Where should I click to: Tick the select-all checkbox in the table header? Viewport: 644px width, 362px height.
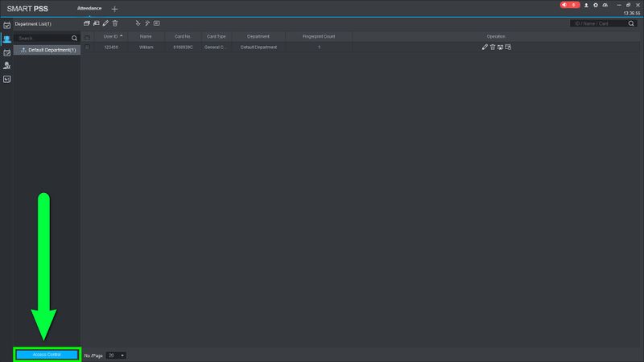87,37
